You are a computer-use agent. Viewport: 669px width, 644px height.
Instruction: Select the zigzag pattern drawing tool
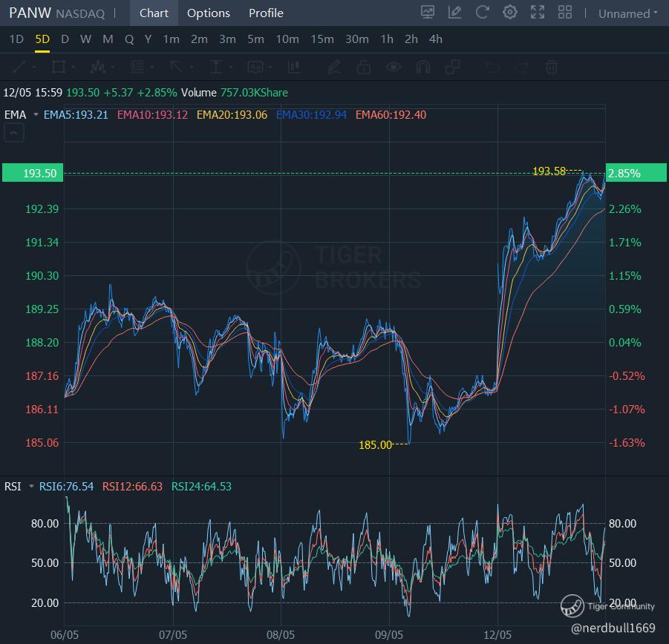98,67
